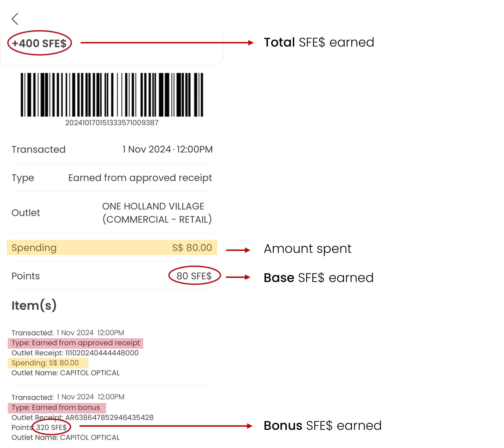Click the Outlet row label
The image size is (504, 448).
pos(26,213)
